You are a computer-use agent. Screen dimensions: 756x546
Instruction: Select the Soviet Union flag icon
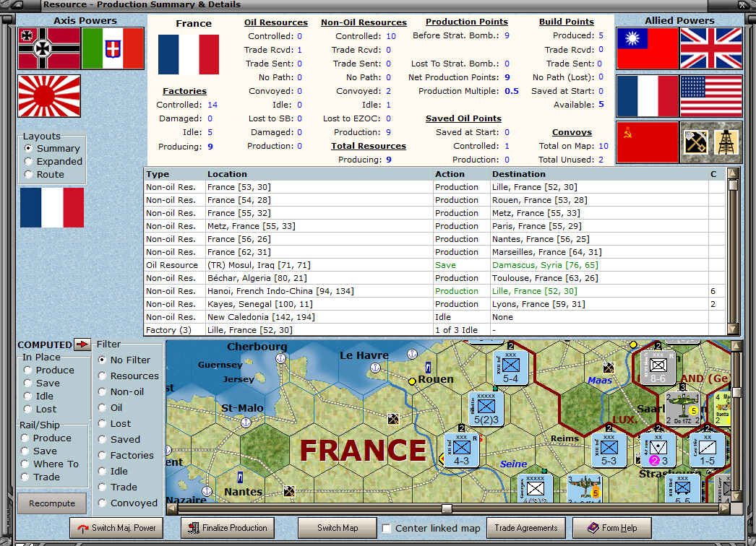pos(648,142)
